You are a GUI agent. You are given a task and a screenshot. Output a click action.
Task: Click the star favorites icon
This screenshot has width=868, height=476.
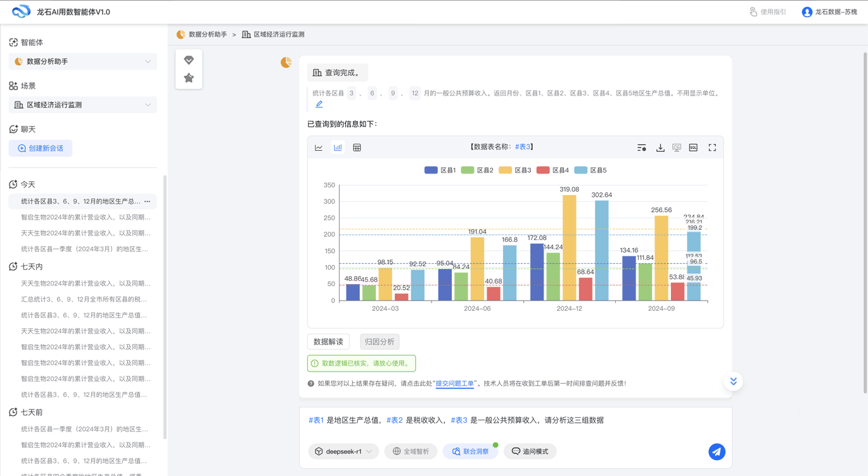click(189, 78)
